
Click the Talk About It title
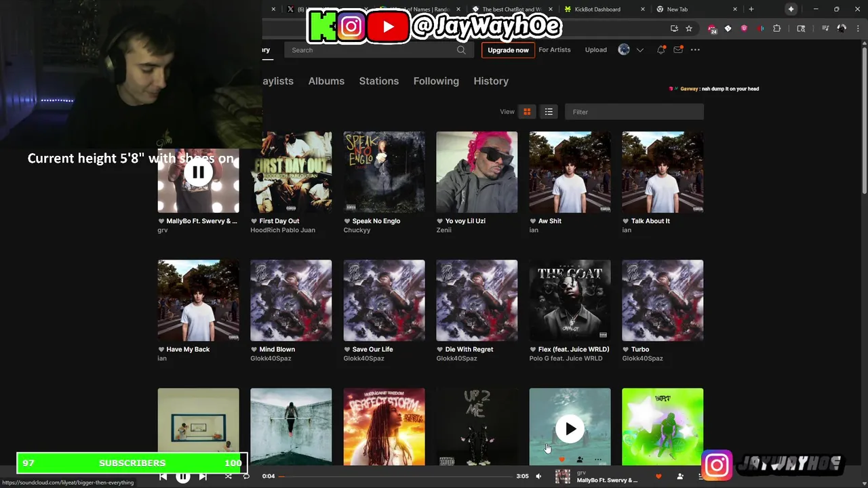tap(650, 221)
